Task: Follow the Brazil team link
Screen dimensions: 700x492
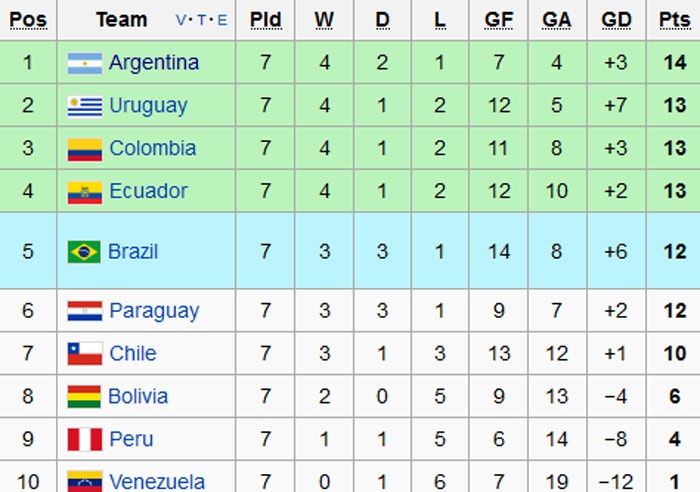Action: point(133,251)
